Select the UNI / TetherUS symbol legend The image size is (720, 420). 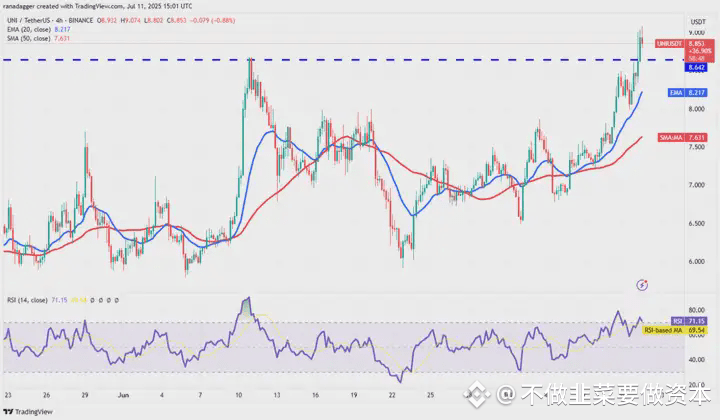coord(50,21)
